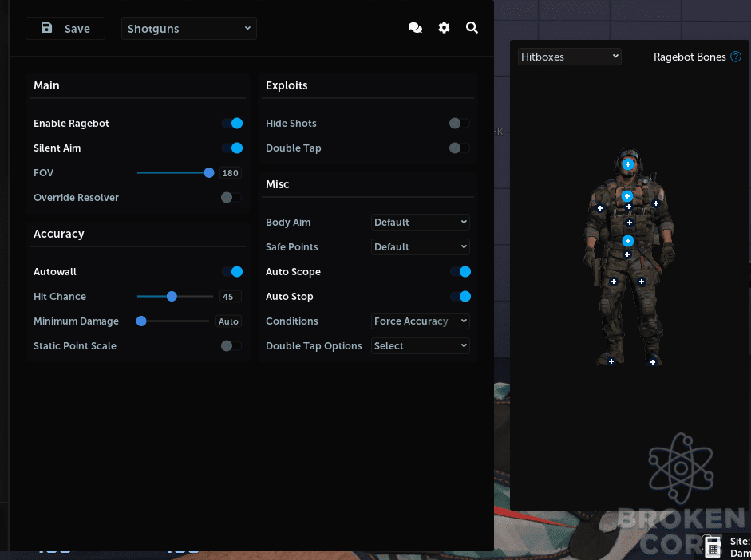Enable the Double Tap toggle
Image resolution: width=751 pixels, height=560 pixels.
pos(460,148)
